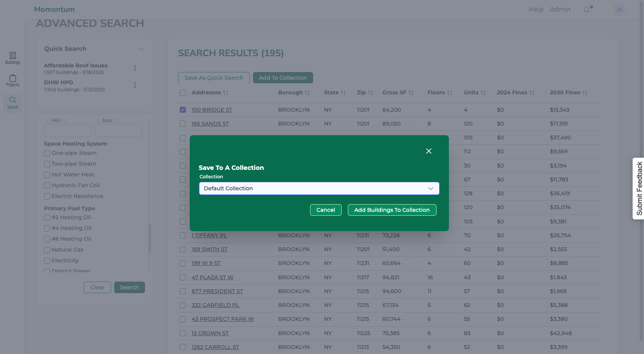Open Submit Feedback side tab
Viewport: 644px width, 354px height.
pos(639,188)
